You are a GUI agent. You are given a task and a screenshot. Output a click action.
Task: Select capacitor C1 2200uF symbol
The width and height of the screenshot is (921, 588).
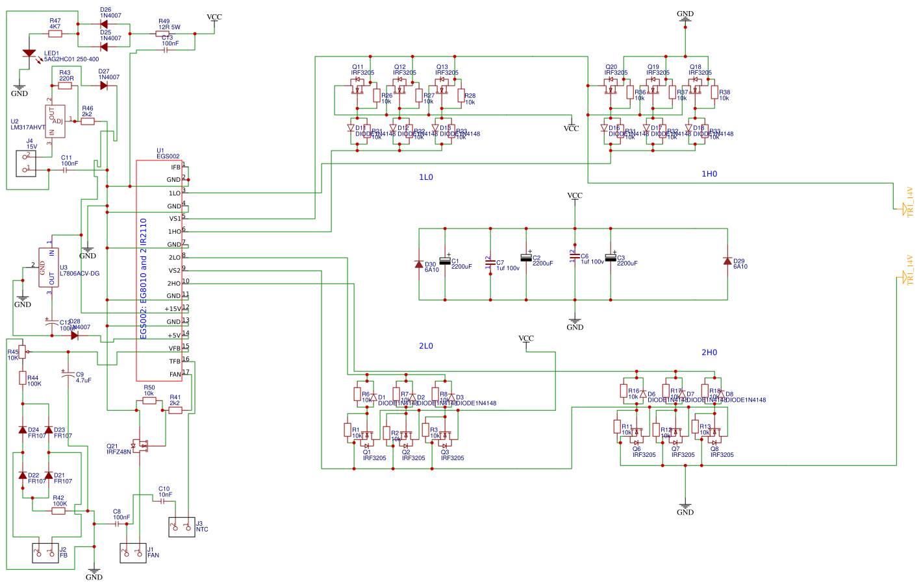coord(445,261)
